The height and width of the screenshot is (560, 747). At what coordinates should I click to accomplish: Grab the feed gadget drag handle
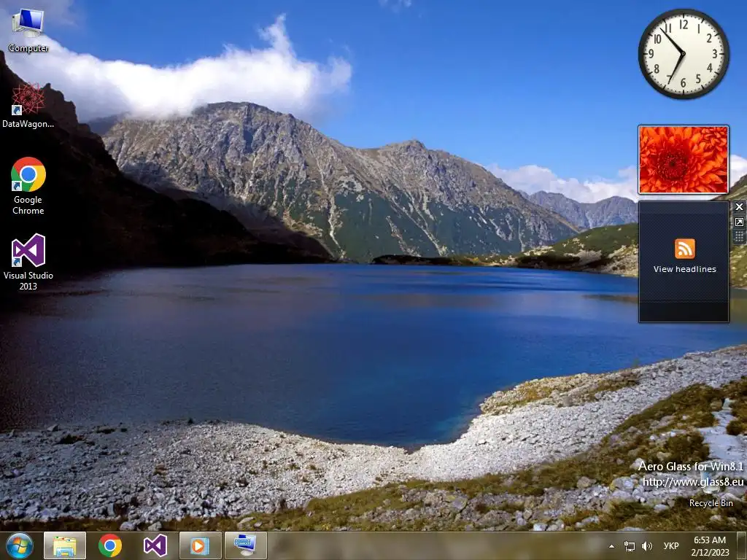point(739,237)
